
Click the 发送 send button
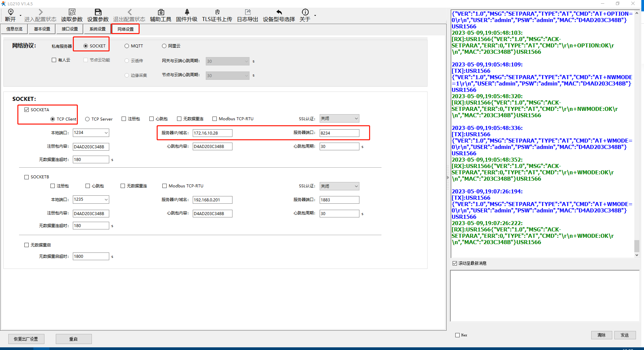coord(625,335)
